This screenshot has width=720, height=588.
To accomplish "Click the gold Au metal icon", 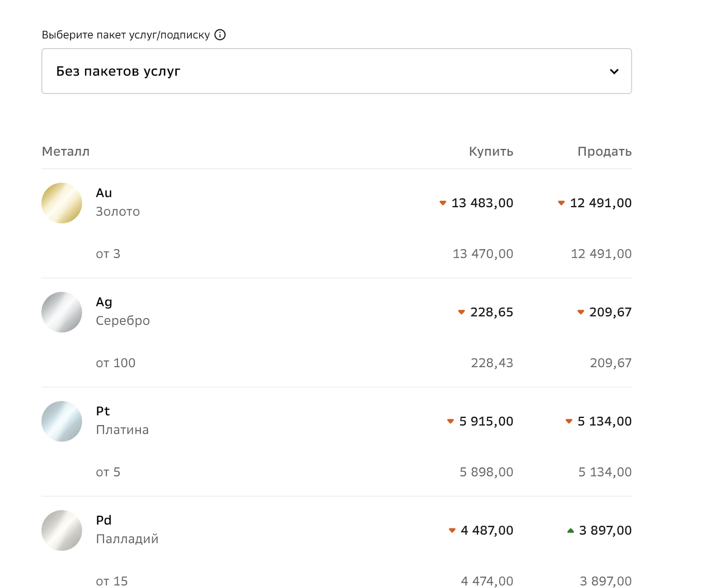I will click(62, 203).
